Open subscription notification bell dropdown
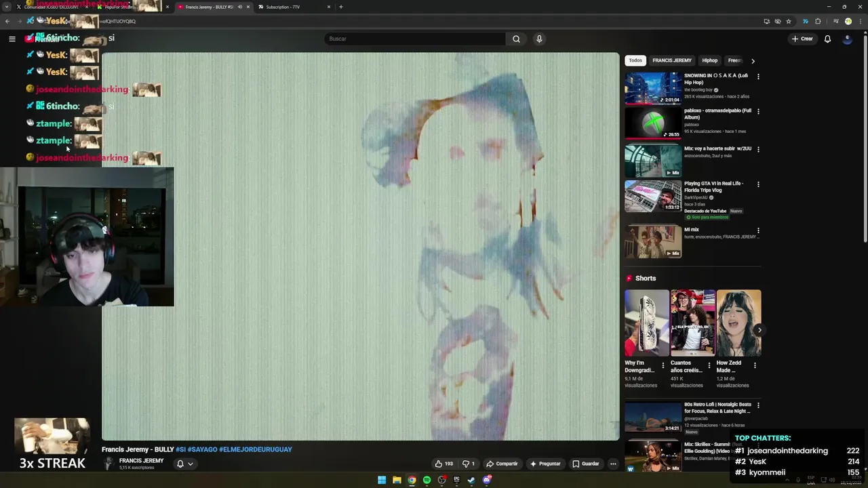 coord(185,464)
